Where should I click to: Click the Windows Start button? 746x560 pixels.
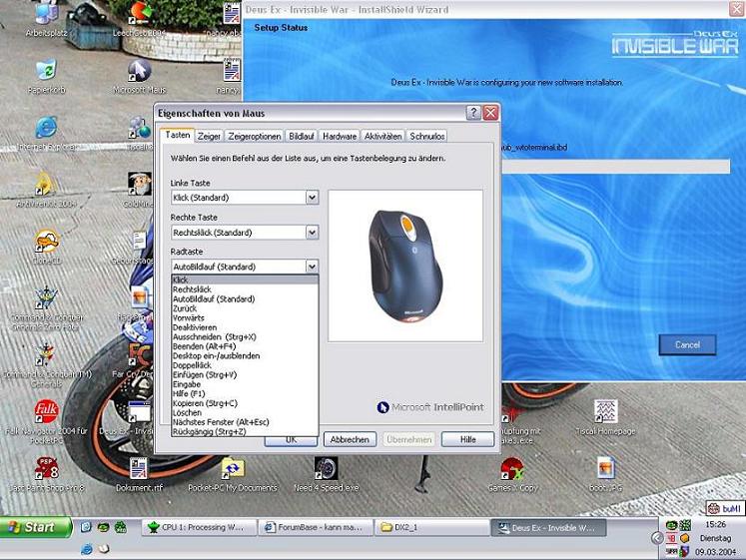(x=35, y=527)
